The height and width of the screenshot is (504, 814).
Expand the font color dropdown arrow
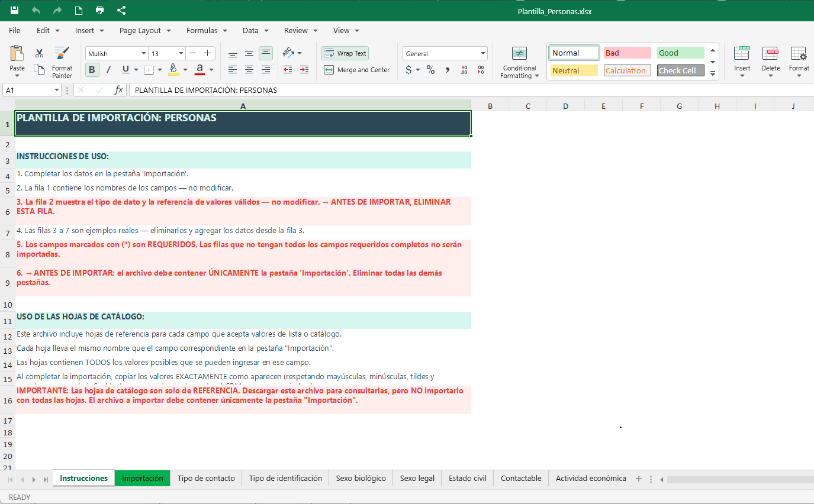[211, 70]
